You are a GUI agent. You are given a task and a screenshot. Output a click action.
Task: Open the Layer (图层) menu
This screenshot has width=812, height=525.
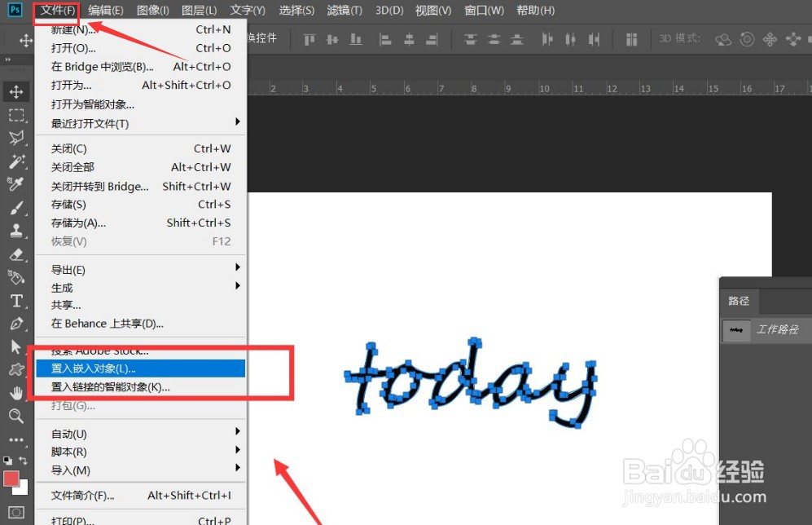pos(200,11)
